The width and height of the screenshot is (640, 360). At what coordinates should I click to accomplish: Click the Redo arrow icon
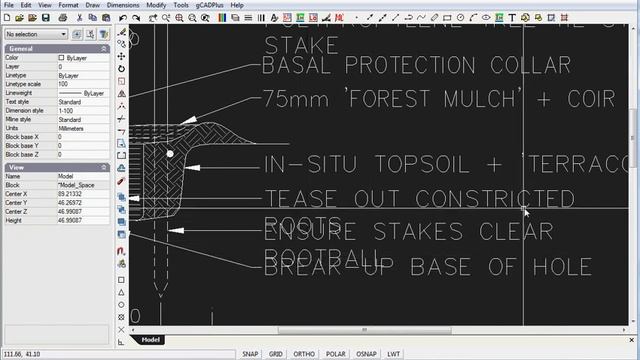click(136, 18)
